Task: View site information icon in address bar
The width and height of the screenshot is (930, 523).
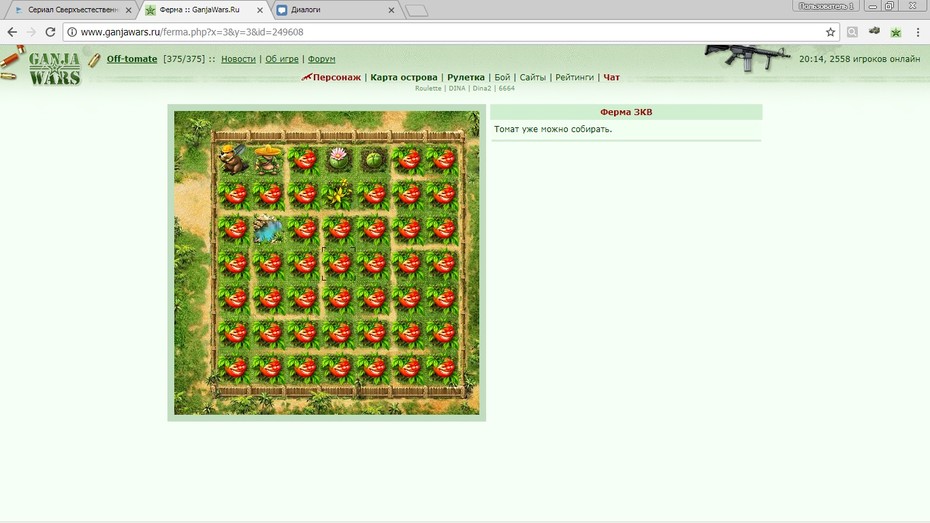Action: pyautogui.click(x=72, y=32)
